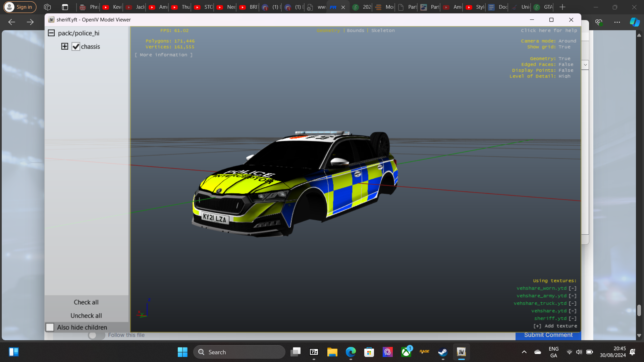
Task: Open Xbox app in taskbar
Action: coord(406,352)
